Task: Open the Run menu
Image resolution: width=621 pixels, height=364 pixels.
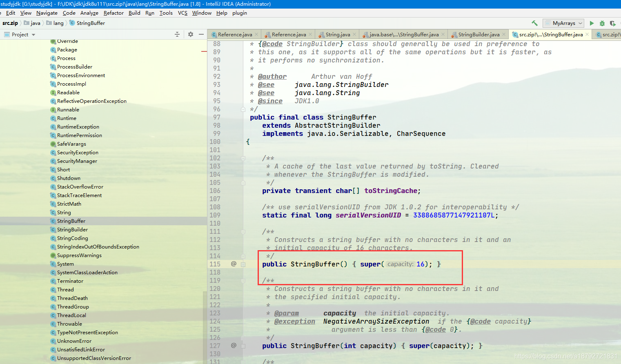Action: (150, 13)
